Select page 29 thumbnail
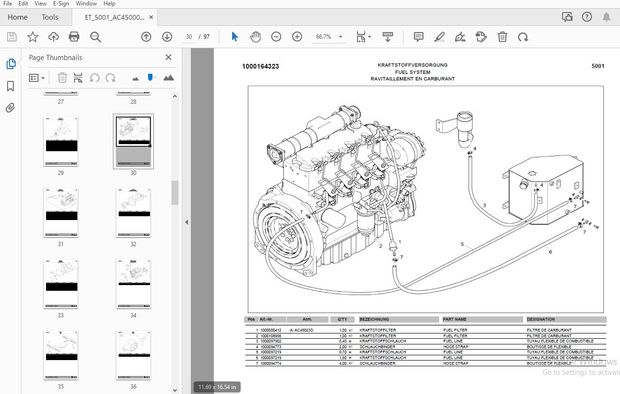 60,142
